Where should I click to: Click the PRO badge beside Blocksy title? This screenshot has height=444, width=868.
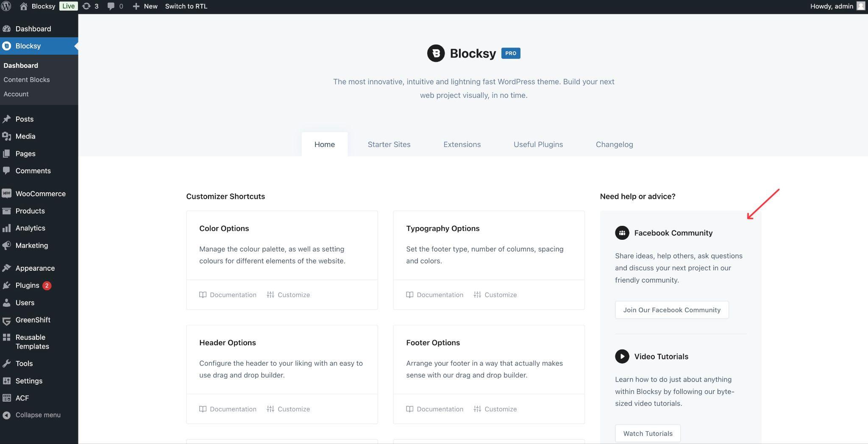pos(511,53)
